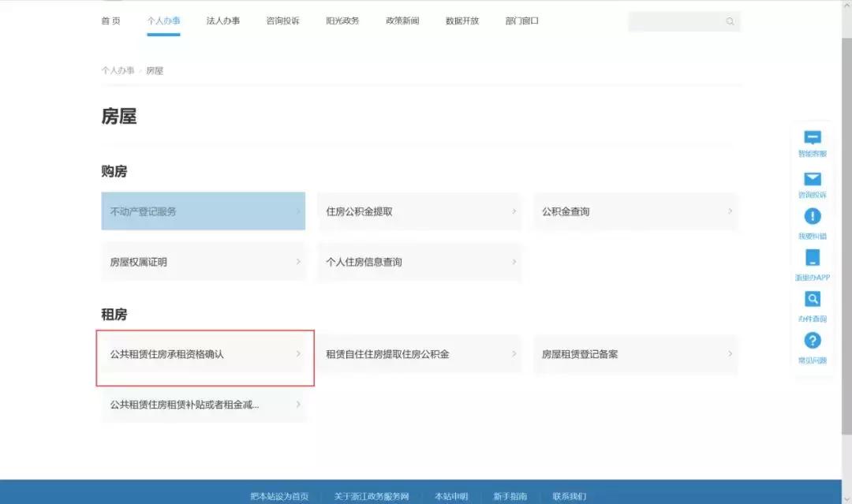Expand the 不动产登记服务 card chevron
Image resolution: width=852 pixels, height=504 pixels.
click(x=298, y=211)
